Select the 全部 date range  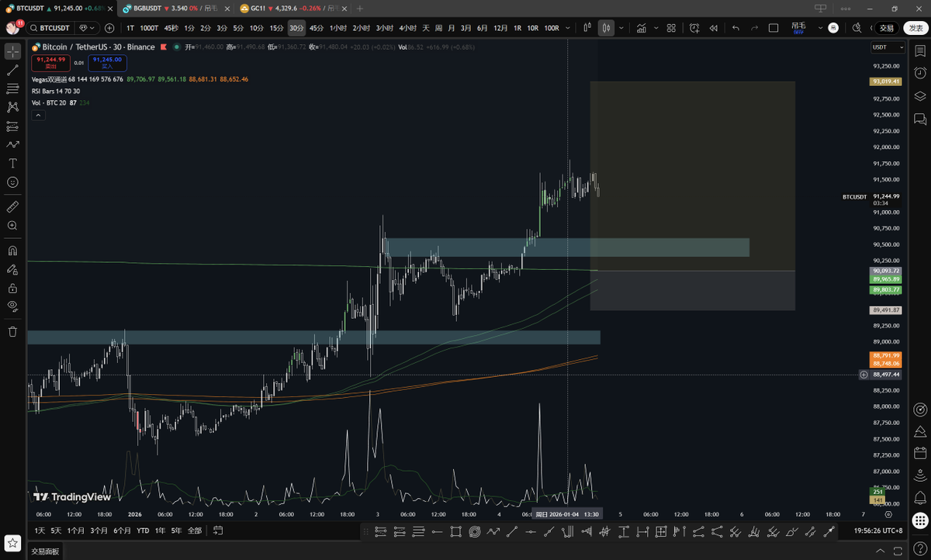(x=195, y=531)
